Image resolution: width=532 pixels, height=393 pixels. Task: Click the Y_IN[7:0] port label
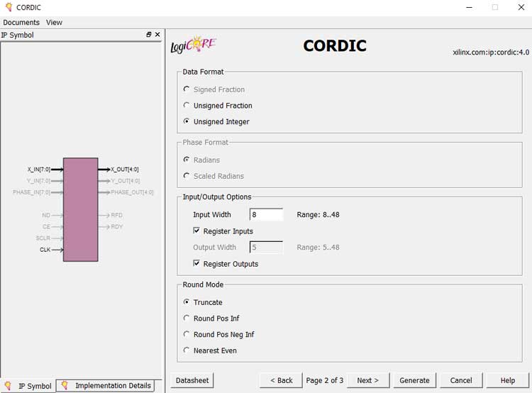coord(38,181)
